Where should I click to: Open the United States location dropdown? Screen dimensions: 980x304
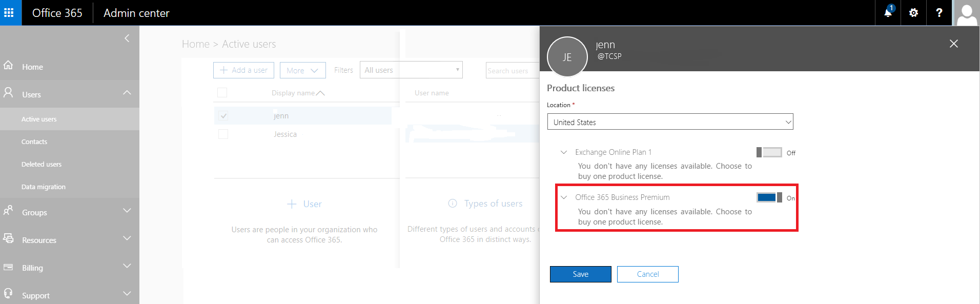[670, 122]
